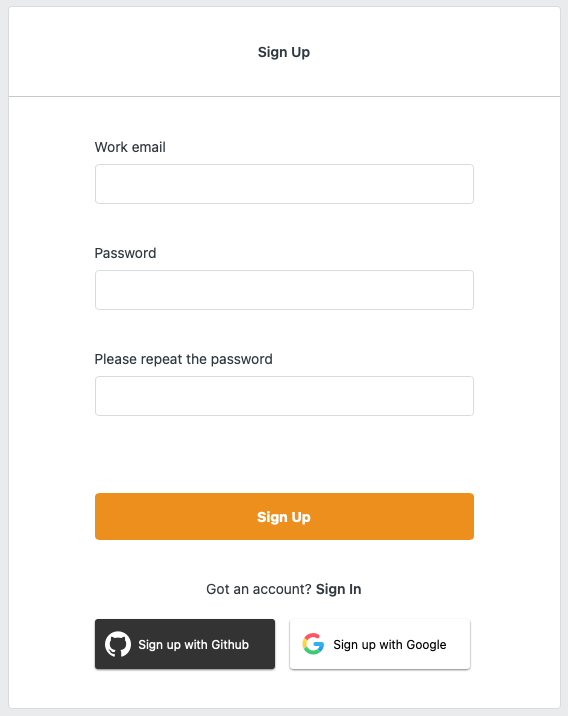Image resolution: width=568 pixels, height=716 pixels.
Task: Select the repeat password input field
Action: click(284, 396)
